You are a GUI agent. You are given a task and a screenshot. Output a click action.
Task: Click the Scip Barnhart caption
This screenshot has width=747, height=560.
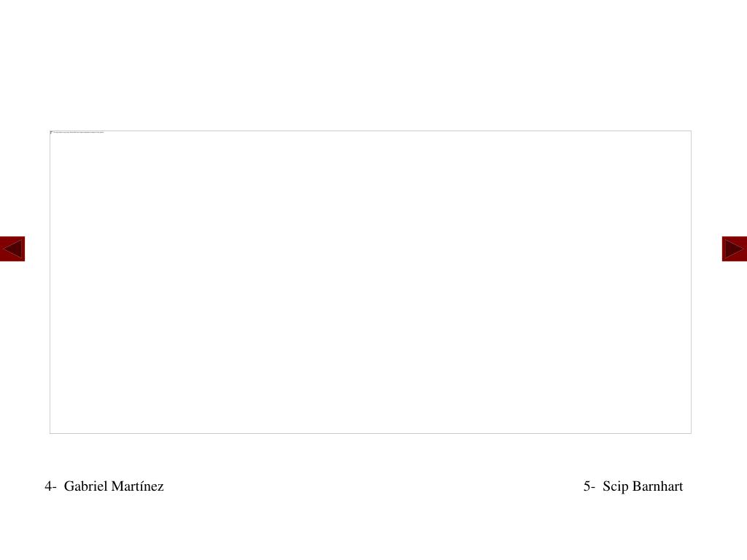[x=633, y=486]
